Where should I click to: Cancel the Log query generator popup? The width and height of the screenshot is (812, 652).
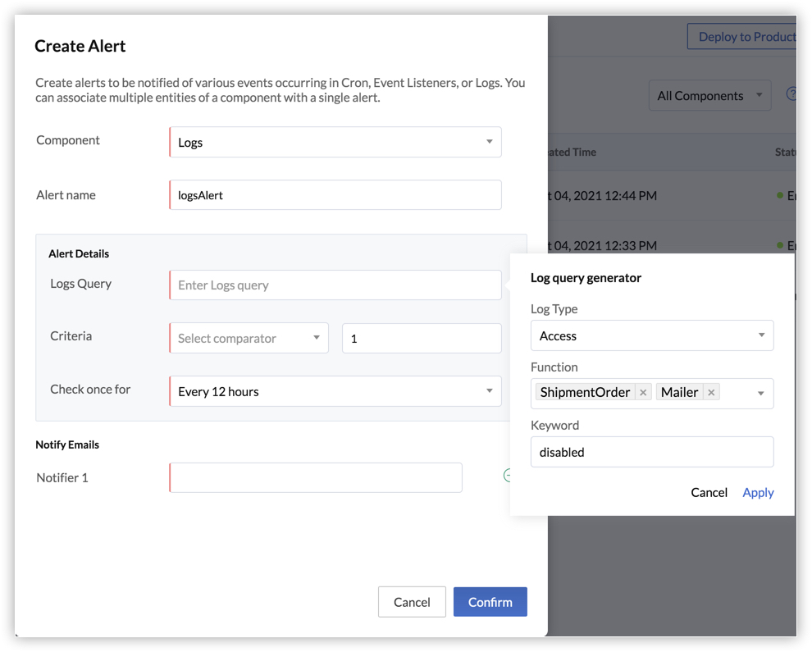click(x=709, y=492)
